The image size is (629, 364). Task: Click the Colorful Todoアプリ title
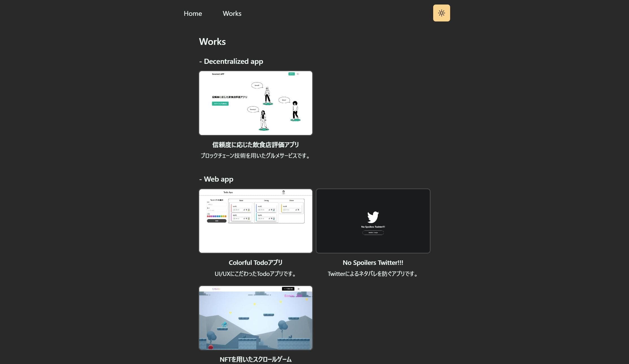[256, 263]
